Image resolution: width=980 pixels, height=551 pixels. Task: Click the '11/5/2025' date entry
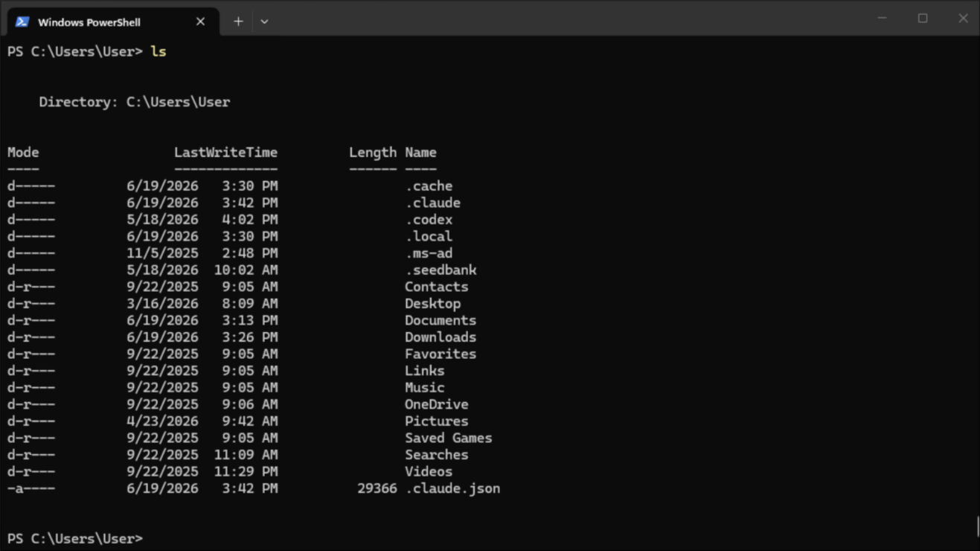[x=162, y=253]
